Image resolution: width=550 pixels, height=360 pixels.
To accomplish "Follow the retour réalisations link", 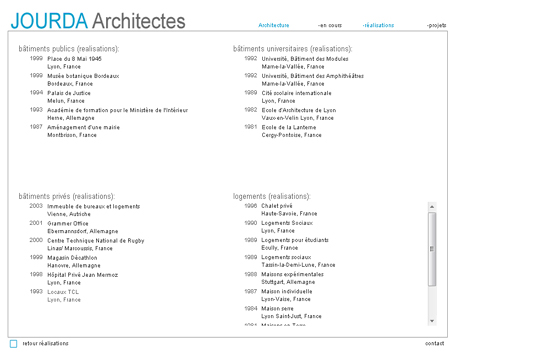I will pyautogui.click(x=46, y=344).
